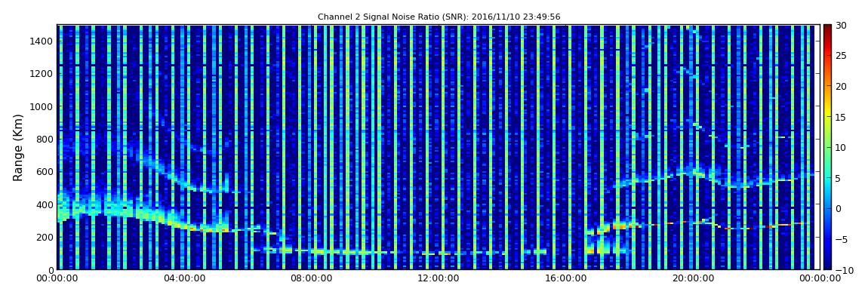Image resolution: width=868 pixels, height=307 pixels.
Task: Click the 08:00:00 time axis label
Action: (x=310, y=279)
